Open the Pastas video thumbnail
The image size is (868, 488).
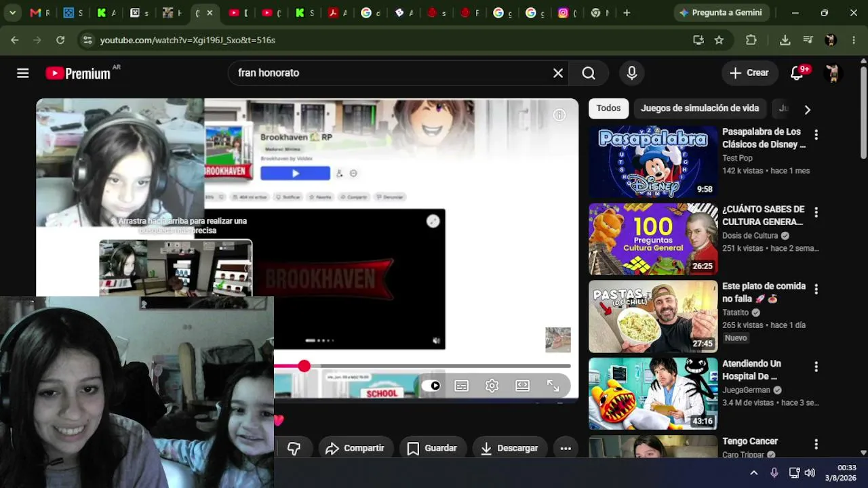click(x=653, y=317)
